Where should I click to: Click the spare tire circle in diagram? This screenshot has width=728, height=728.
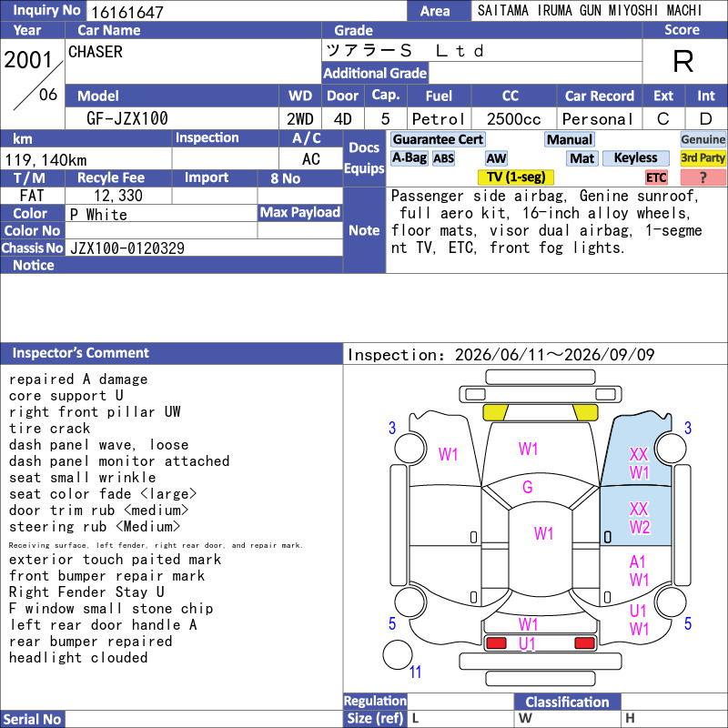coord(398,654)
